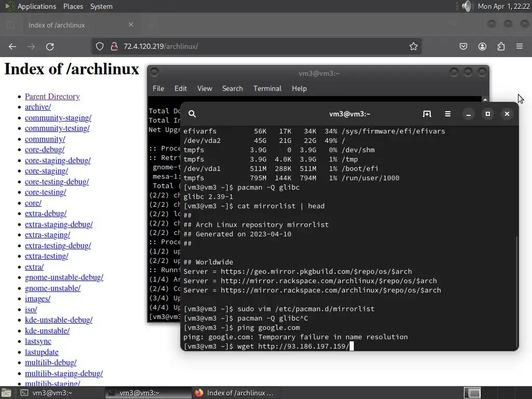532x399 pixels.
Task: Open the extra-staging/ link
Action: [x=47, y=235]
